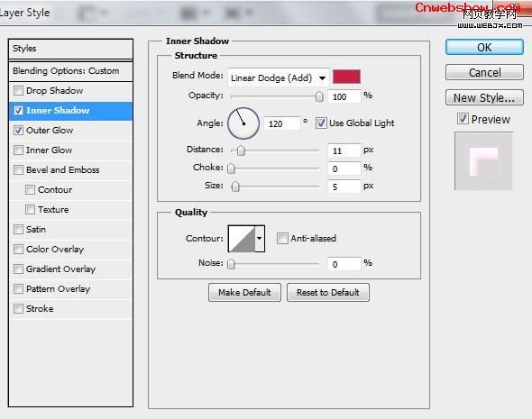Viewport: 532px width, 419px height.
Task: Click the style preview thumbnail
Action: [x=483, y=161]
